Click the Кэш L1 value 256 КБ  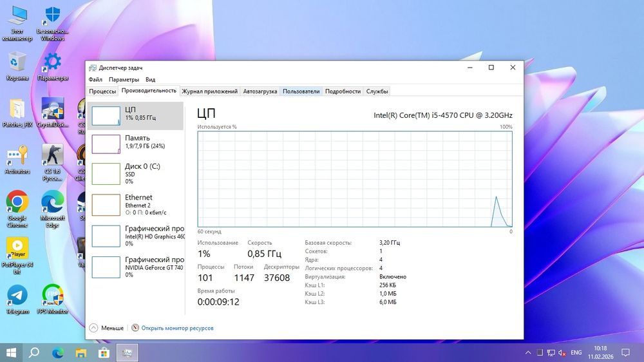388,285
